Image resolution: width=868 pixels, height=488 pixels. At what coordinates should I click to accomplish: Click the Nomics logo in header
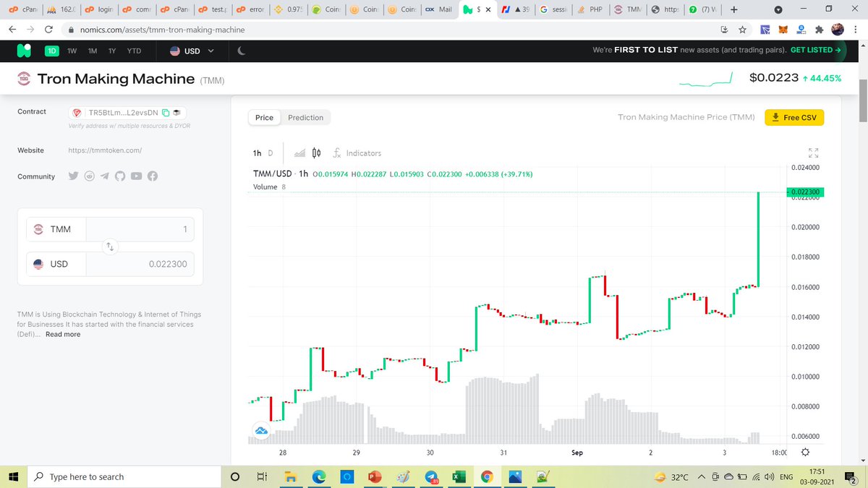(24, 51)
